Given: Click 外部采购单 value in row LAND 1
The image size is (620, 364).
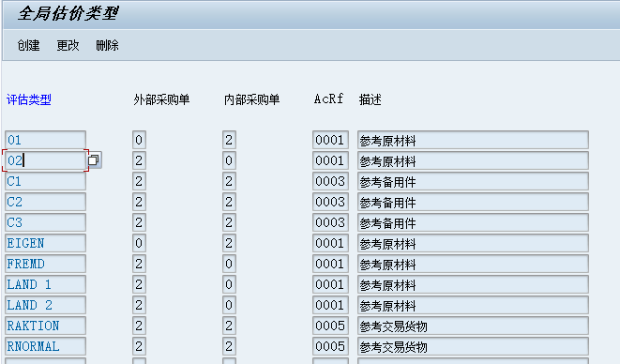Looking at the screenshot, I should coord(139,283).
